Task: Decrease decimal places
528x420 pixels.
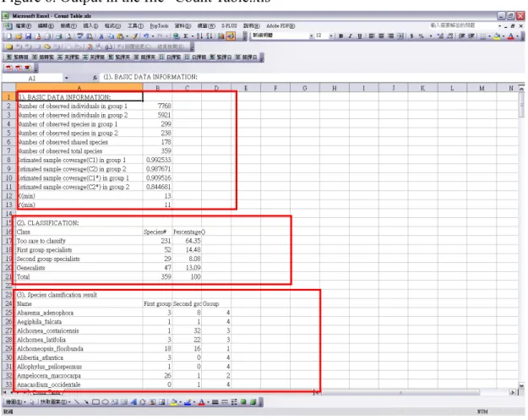Action: tap(450, 36)
